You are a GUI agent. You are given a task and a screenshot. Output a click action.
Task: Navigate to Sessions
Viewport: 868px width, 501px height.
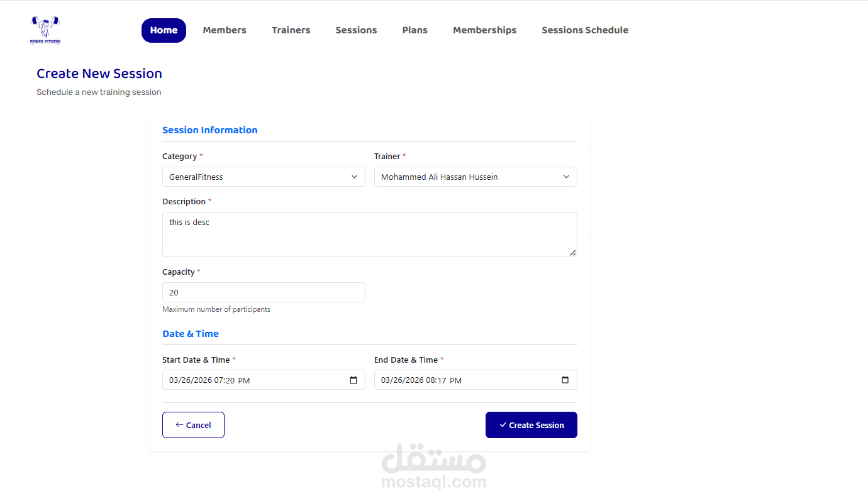(x=356, y=30)
